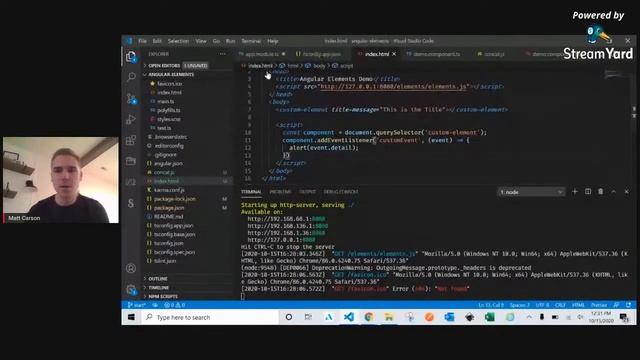
Task: Open the Accounts icon in activity bar
Action: coord(131,268)
